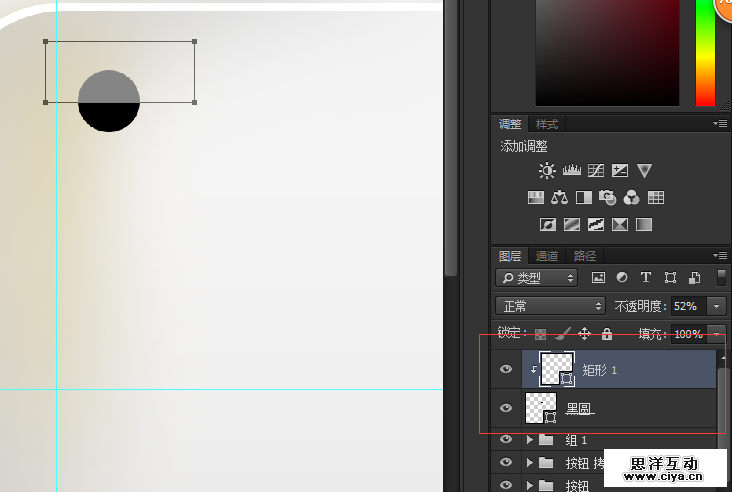Add a Channel Mixer adjustment
This screenshot has height=492, width=732.
632,198
